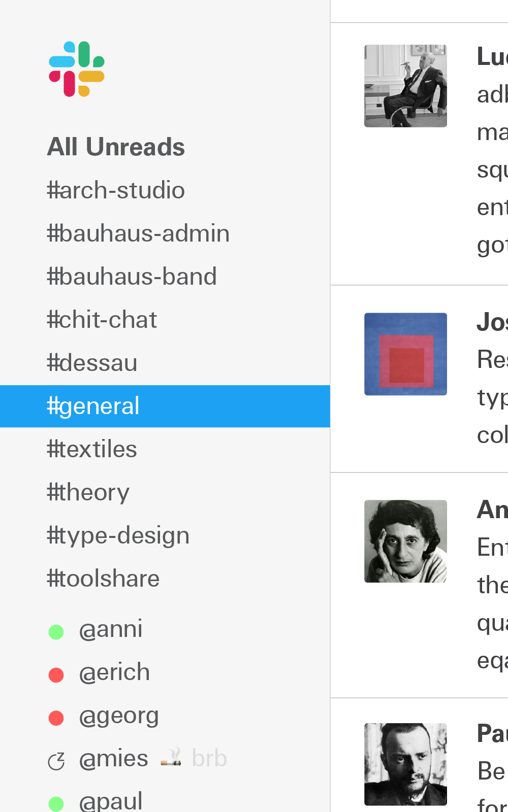Open the #dessau channel
The image size is (508, 812).
pos(92,363)
